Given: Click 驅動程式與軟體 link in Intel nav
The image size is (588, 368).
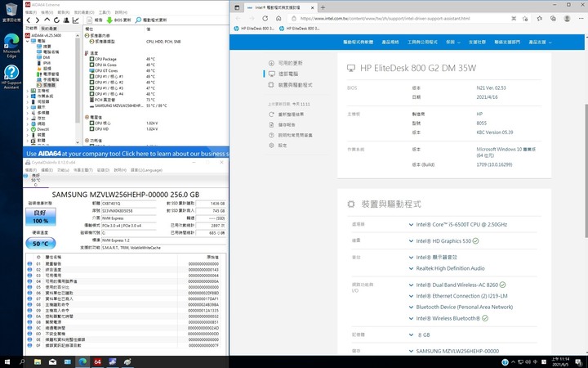Looking at the screenshot, I should 359,42.
